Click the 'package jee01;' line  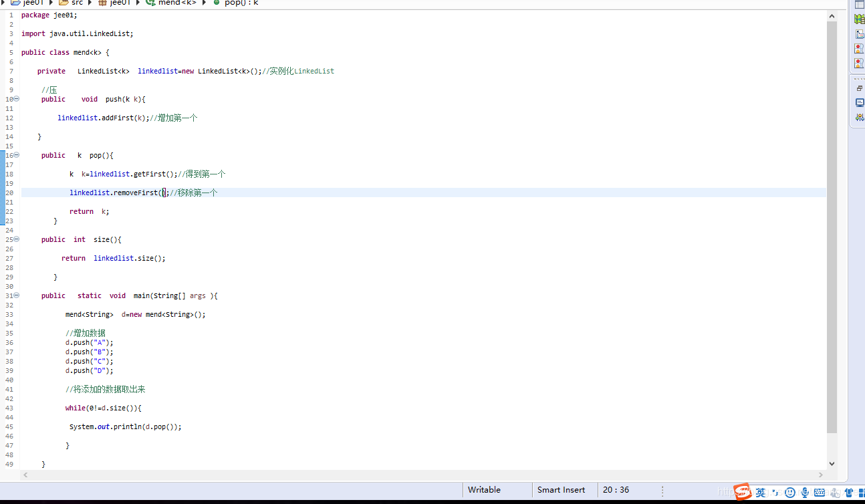click(49, 15)
